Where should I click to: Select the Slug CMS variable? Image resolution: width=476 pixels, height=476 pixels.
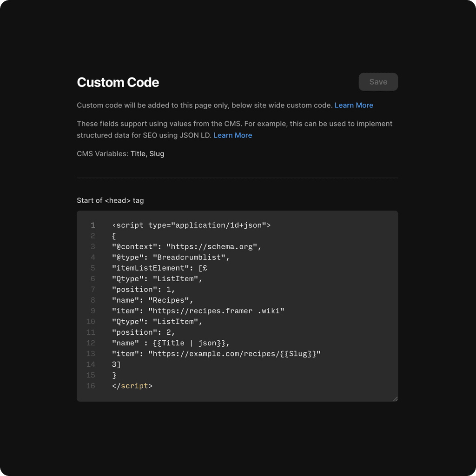[x=158, y=153]
